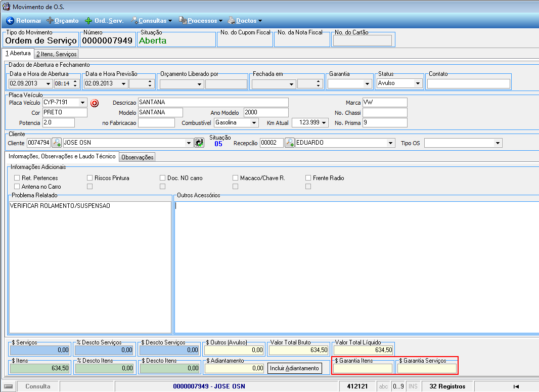Check the Doc. NO carro checkbox
The height and width of the screenshot is (392, 539).
(163, 178)
